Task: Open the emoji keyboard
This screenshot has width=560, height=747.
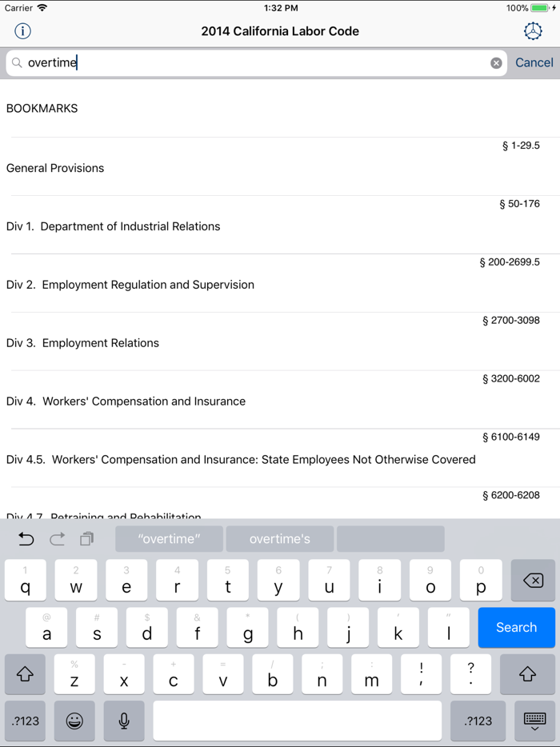Action: pyautogui.click(x=74, y=721)
